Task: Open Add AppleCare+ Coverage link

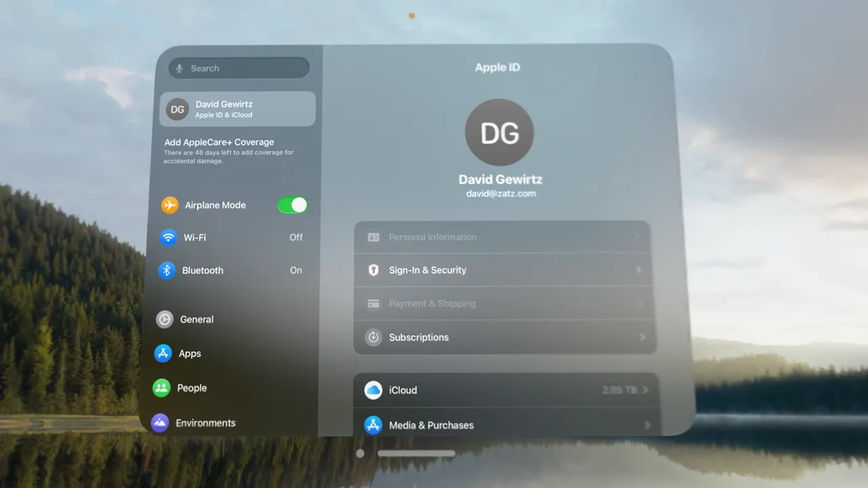Action: tap(219, 142)
